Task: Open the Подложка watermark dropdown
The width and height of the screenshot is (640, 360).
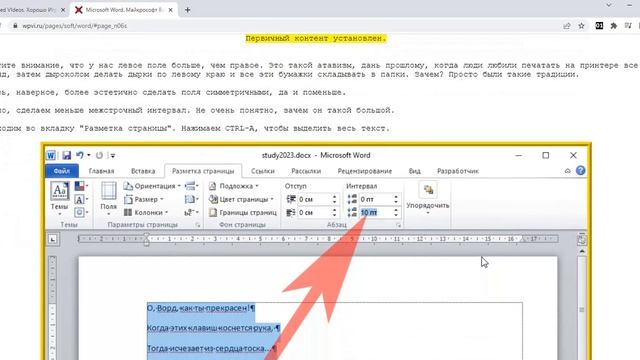Action: tap(233, 186)
